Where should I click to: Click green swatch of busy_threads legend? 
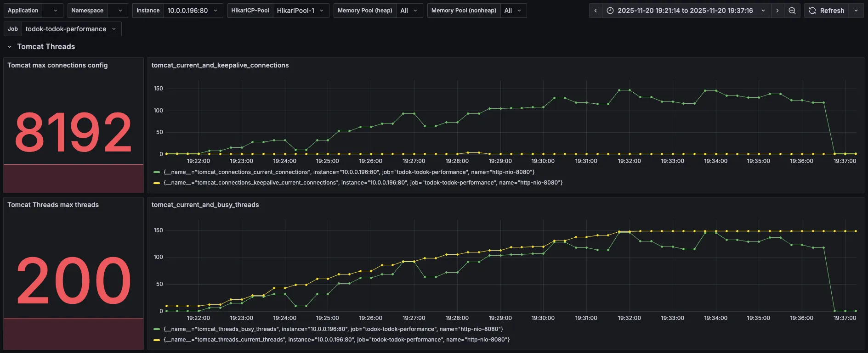(x=157, y=329)
